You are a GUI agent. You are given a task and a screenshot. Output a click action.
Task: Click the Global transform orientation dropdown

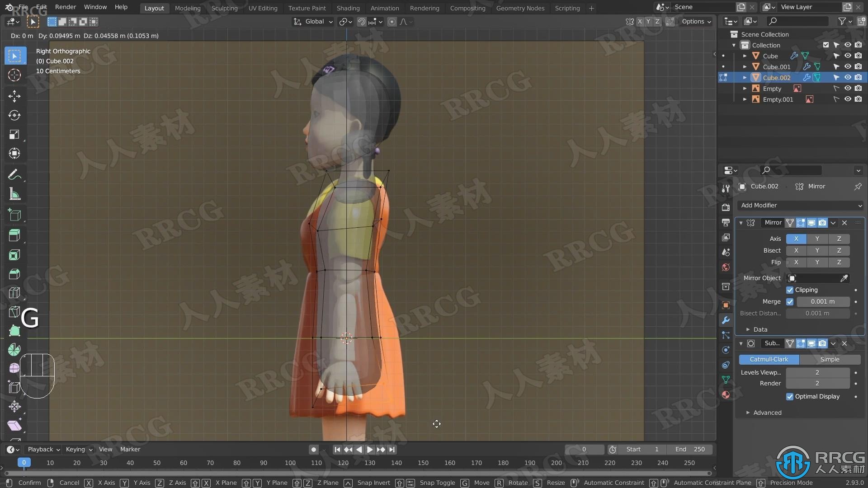(x=312, y=21)
